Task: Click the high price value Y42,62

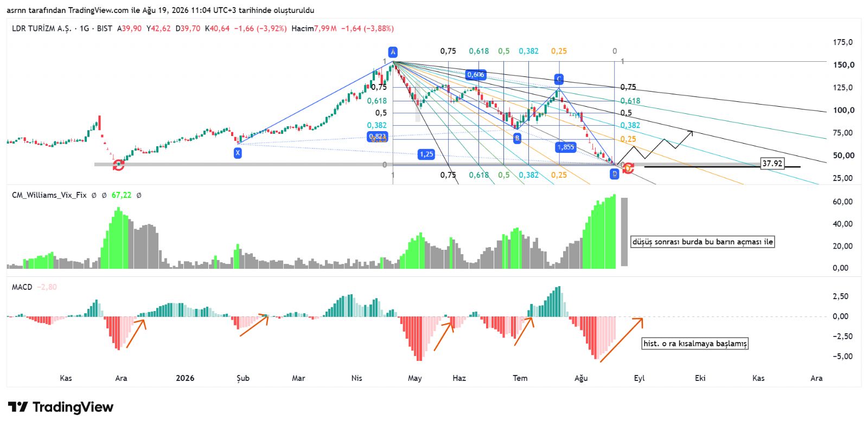Action: (158, 28)
